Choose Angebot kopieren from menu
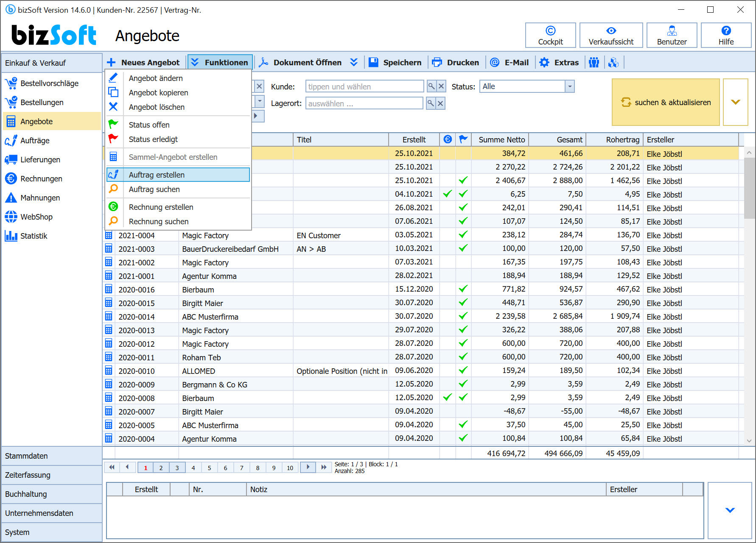 pyautogui.click(x=178, y=92)
